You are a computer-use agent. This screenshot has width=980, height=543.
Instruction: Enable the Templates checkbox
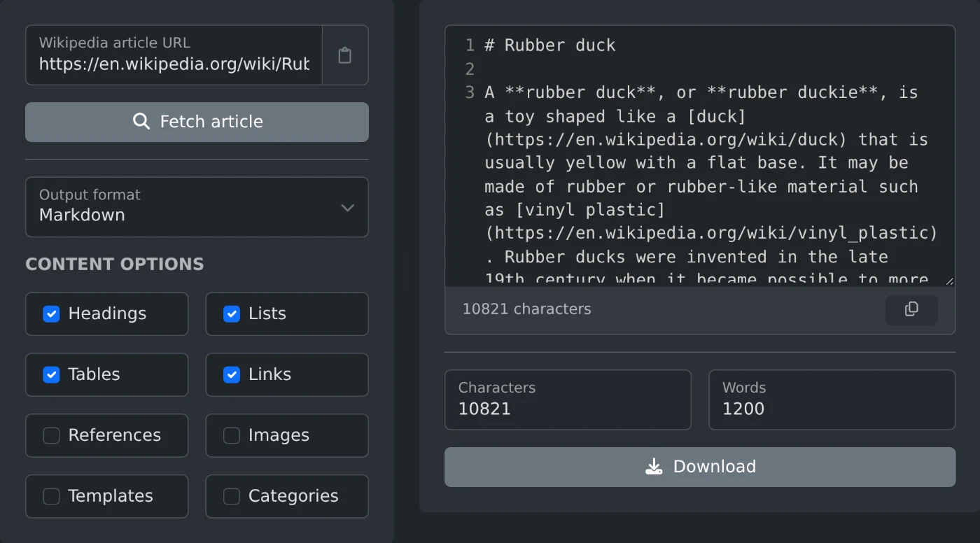[x=51, y=496]
